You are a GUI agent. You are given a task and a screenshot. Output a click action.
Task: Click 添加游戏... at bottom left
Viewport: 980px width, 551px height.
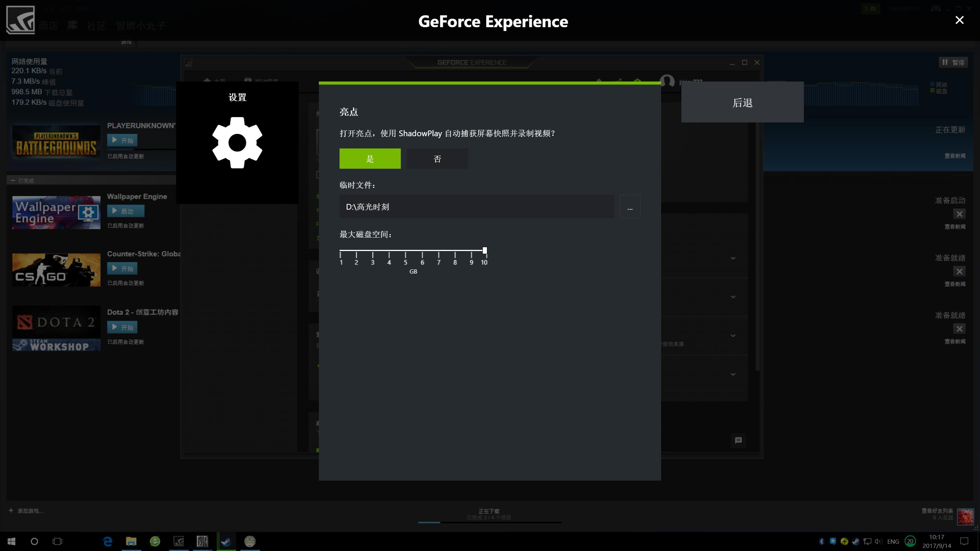(x=26, y=511)
